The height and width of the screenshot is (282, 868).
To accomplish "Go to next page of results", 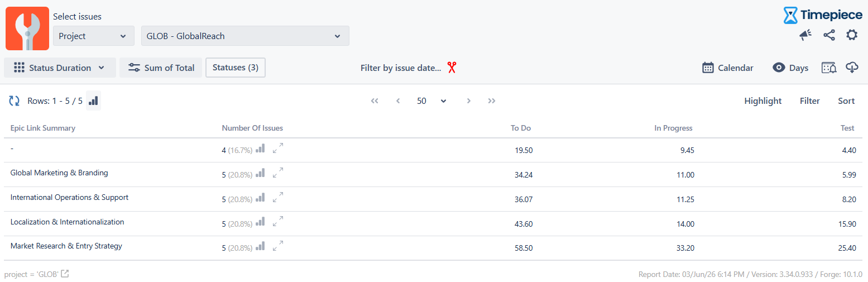I will pos(469,101).
